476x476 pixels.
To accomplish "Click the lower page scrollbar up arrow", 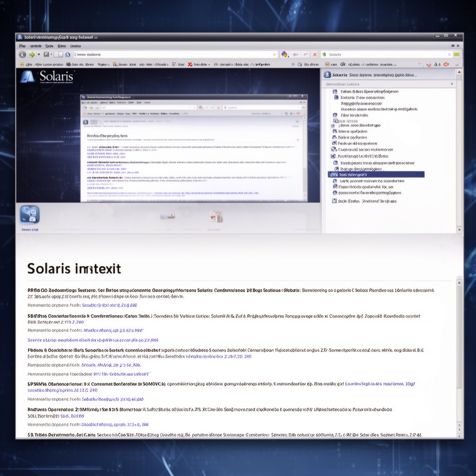I will click(x=459, y=283).
